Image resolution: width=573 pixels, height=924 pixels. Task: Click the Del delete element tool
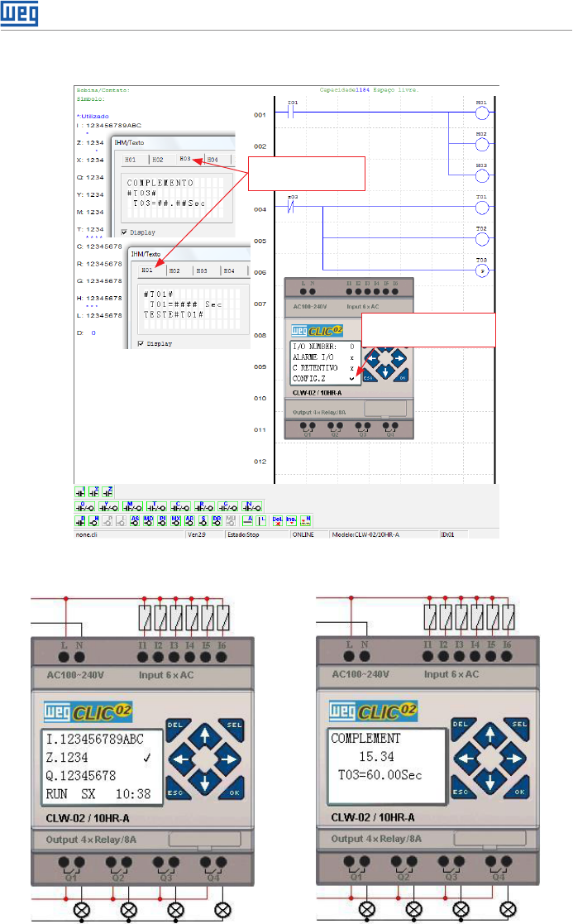point(277,521)
